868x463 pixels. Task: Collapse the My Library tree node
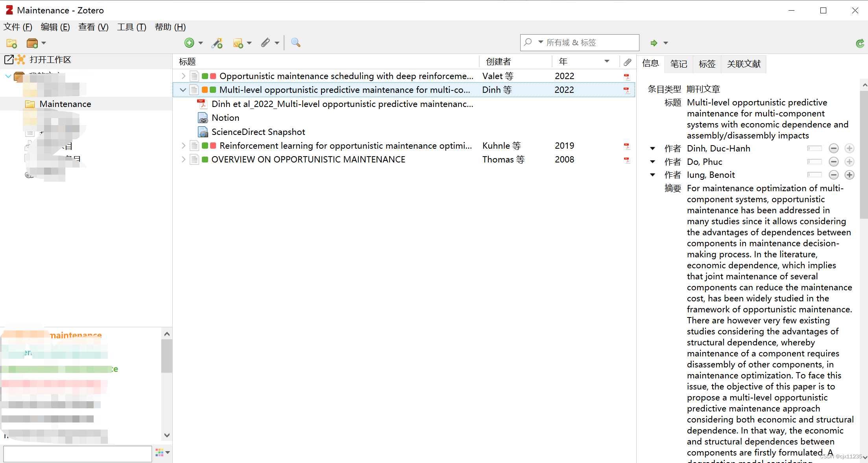(x=8, y=76)
